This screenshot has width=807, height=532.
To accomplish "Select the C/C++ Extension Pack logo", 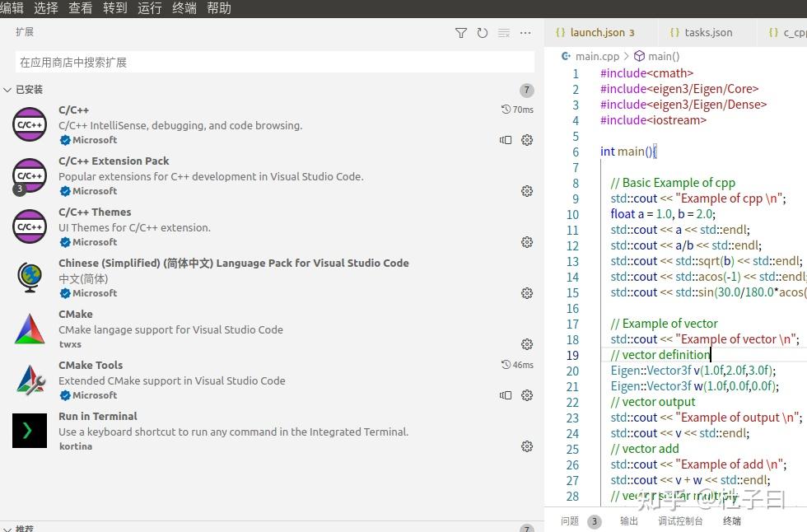I will click(x=30, y=175).
